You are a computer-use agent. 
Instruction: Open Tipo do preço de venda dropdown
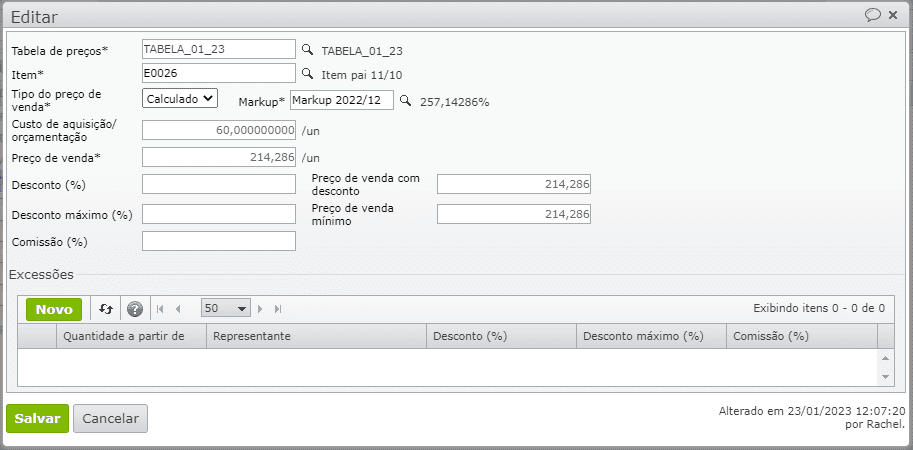[180, 98]
